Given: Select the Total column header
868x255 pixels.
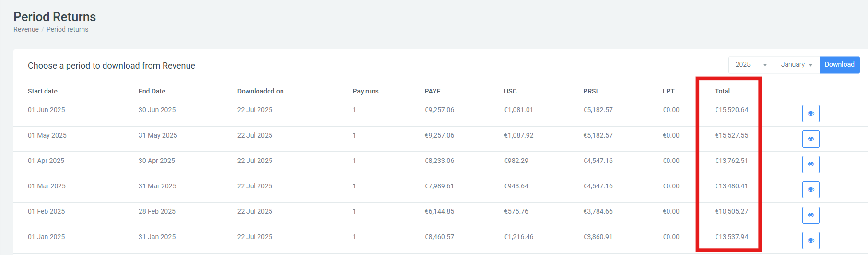Looking at the screenshot, I should (722, 91).
